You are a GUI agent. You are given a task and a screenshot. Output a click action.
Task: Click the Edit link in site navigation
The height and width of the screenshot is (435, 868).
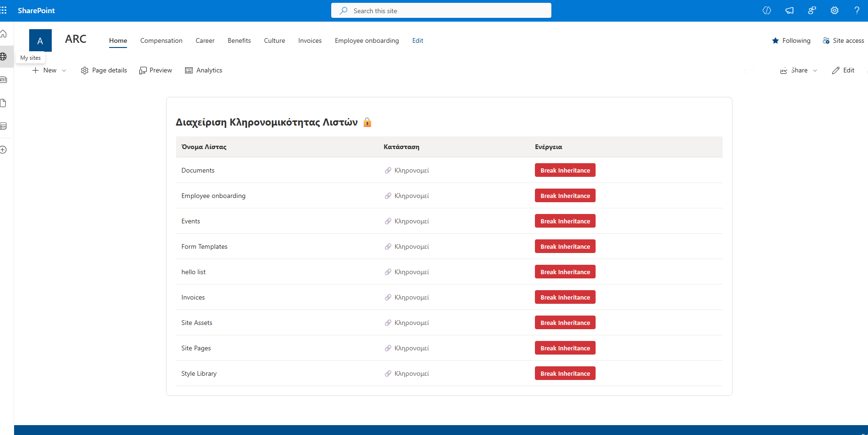point(418,40)
